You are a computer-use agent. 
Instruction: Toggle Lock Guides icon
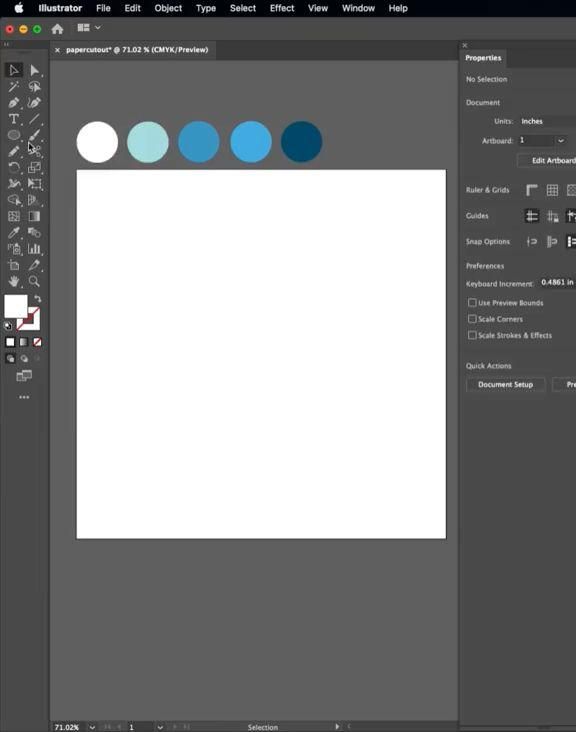point(552,216)
